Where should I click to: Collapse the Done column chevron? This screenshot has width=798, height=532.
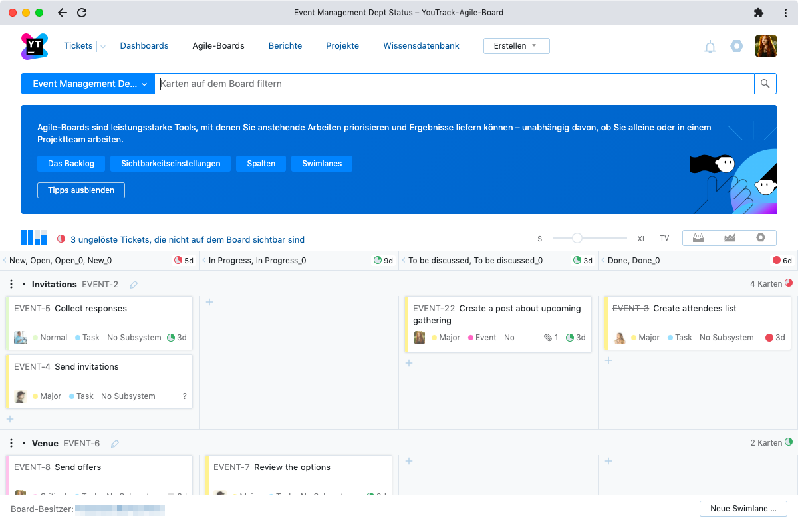603,261
